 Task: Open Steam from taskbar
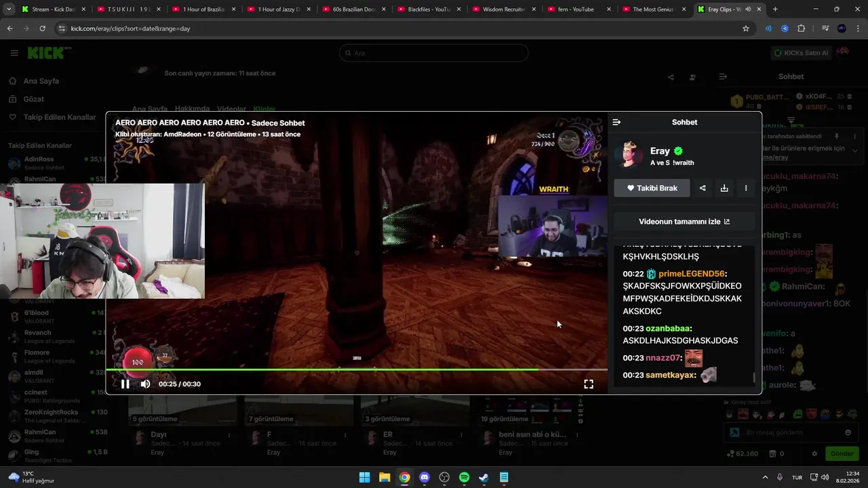pos(484,477)
